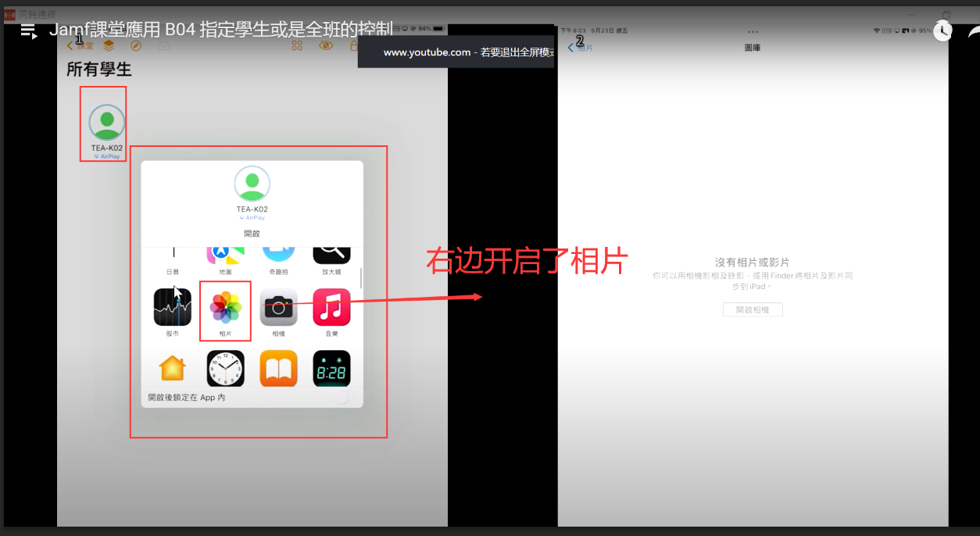Launch the 放大鏡 Magnifier app icon
The image size is (980, 536).
tap(331, 254)
